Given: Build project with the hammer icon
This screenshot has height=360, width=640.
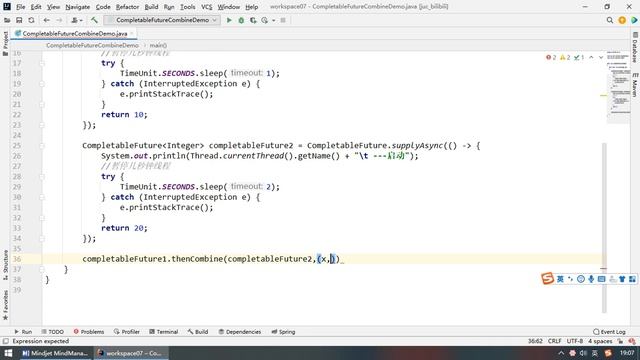Looking at the screenshot, I should pyautogui.click(x=94, y=20).
